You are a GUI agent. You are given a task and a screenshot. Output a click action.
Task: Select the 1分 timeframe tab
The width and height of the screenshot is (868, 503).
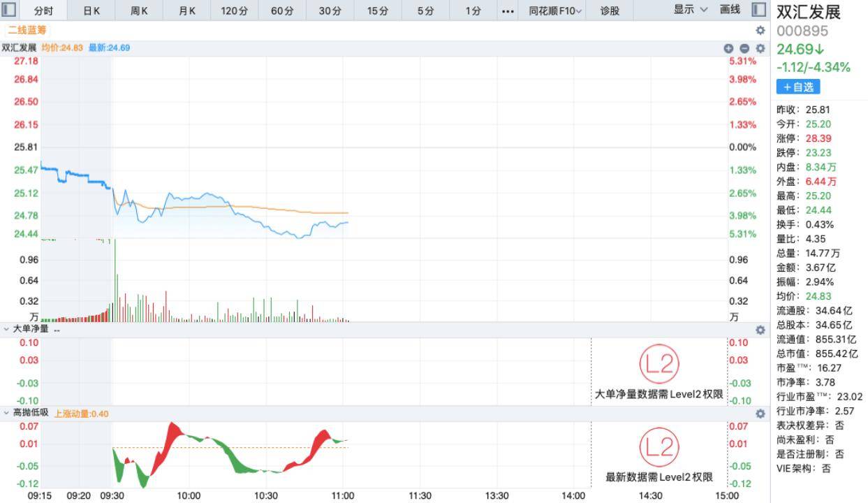473,10
